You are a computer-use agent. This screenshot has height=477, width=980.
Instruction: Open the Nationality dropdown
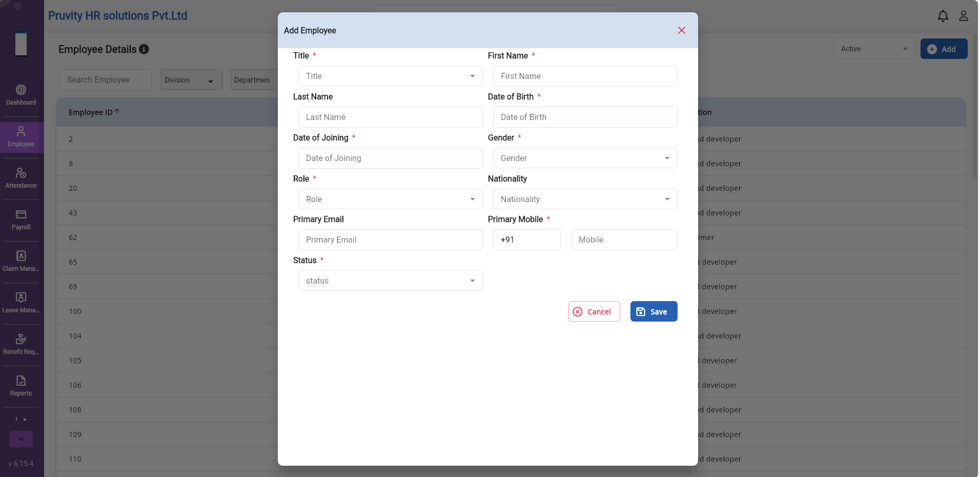pyautogui.click(x=585, y=199)
